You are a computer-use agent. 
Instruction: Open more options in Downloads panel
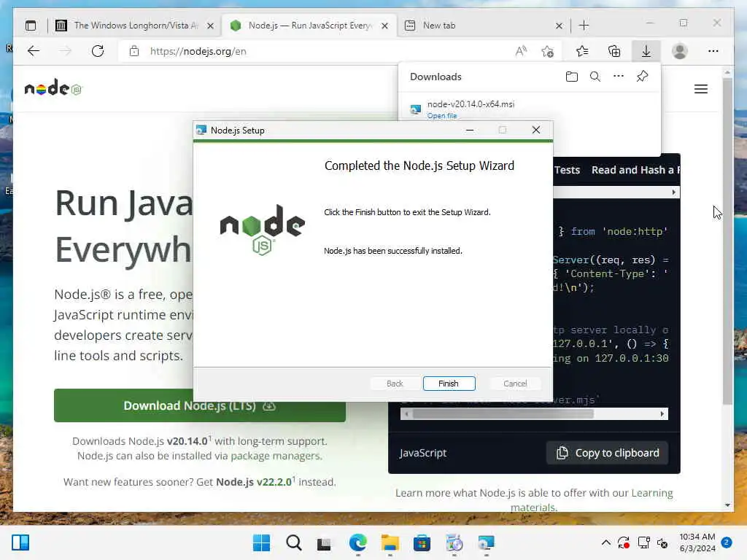click(619, 76)
